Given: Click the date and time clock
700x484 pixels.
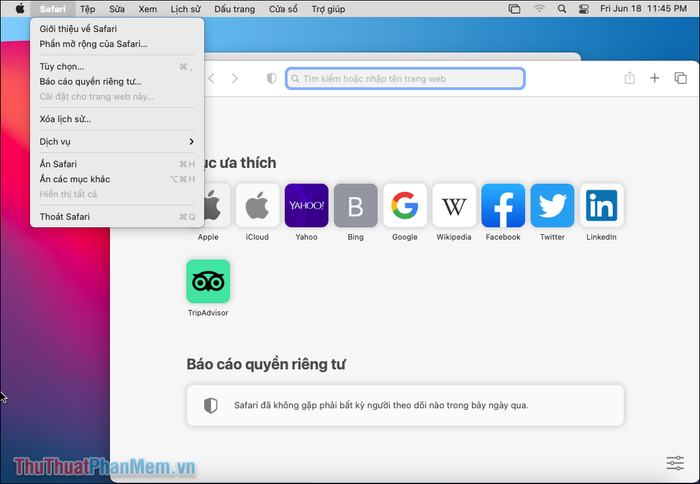Looking at the screenshot, I should point(643,9).
